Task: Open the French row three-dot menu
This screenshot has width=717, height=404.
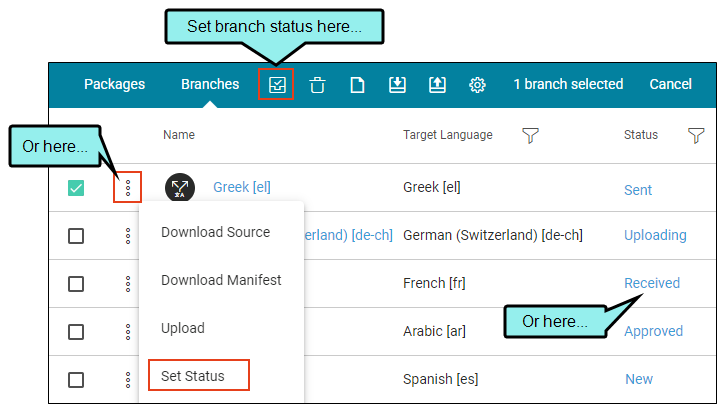Action: (127, 284)
